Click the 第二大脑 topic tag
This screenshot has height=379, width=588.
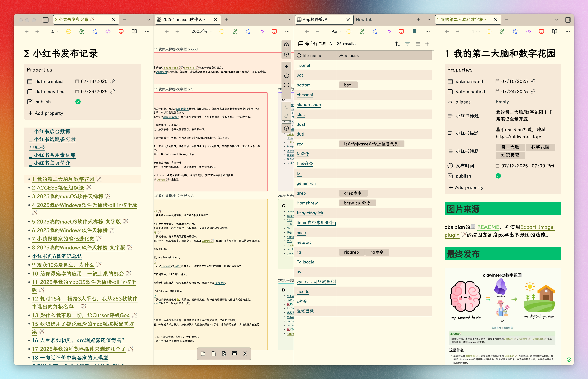pyautogui.click(x=510, y=147)
